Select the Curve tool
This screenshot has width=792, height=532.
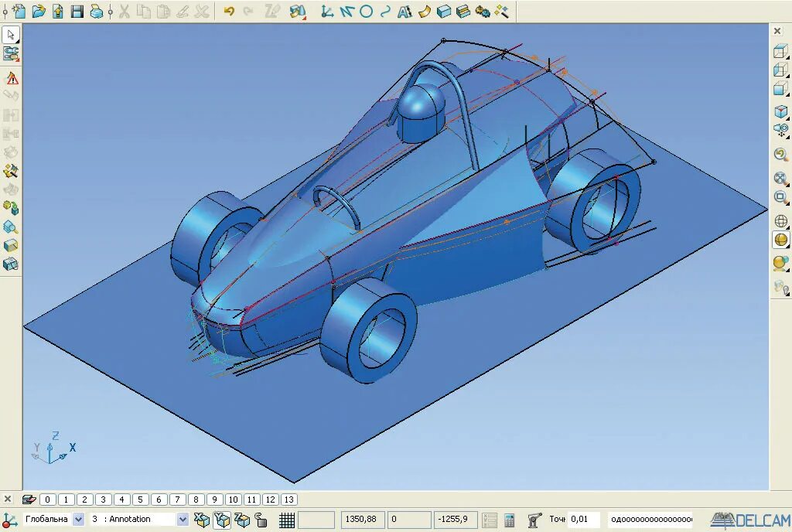click(x=385, y=11)
